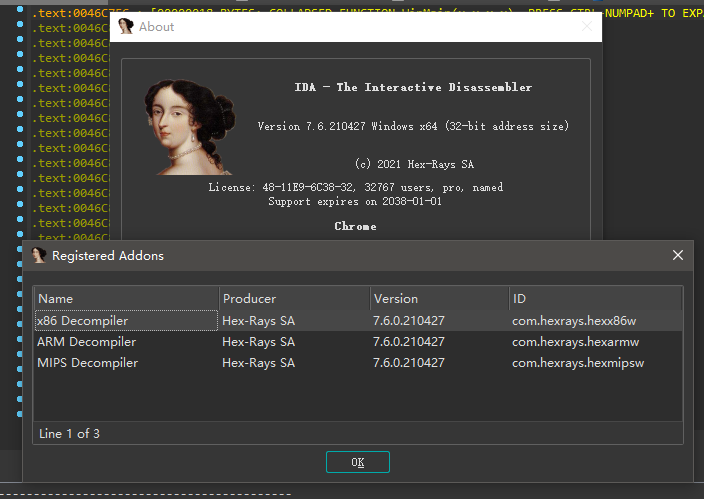Click OK in Registered Addons dialog

coord(357,462)
